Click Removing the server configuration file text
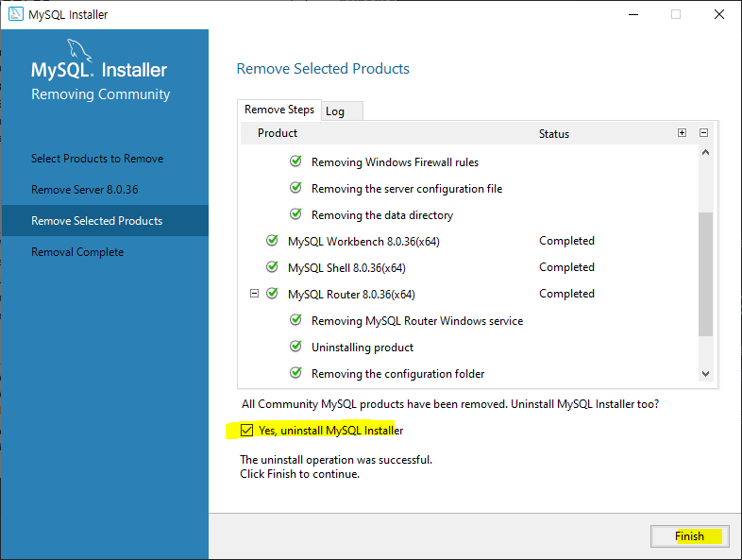The width and height of the screenshot is (742, 560). click(407, 189)
